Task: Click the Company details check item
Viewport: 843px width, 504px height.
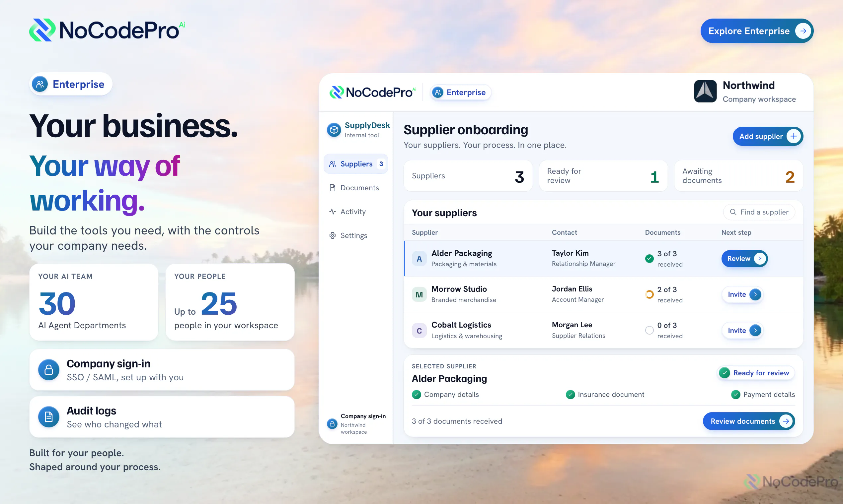Action: [445, 394]
